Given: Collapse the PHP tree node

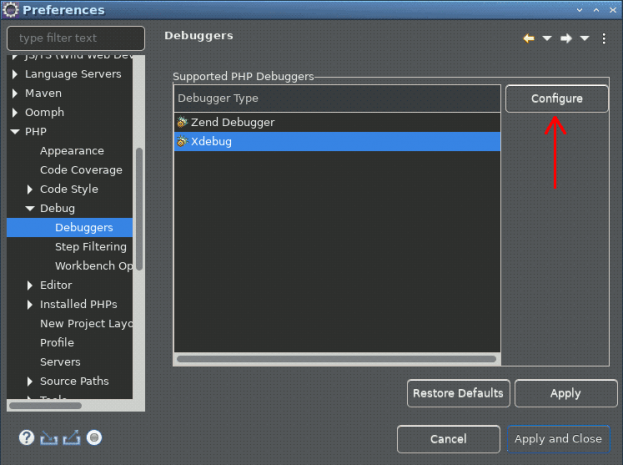Looking at the screenshot, I should point(15,132).
